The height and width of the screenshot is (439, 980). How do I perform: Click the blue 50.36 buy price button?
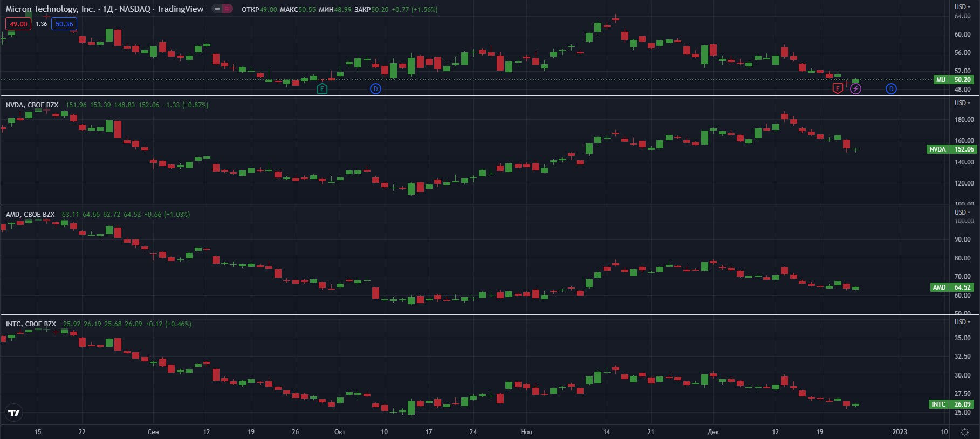(x=64, y=24)
